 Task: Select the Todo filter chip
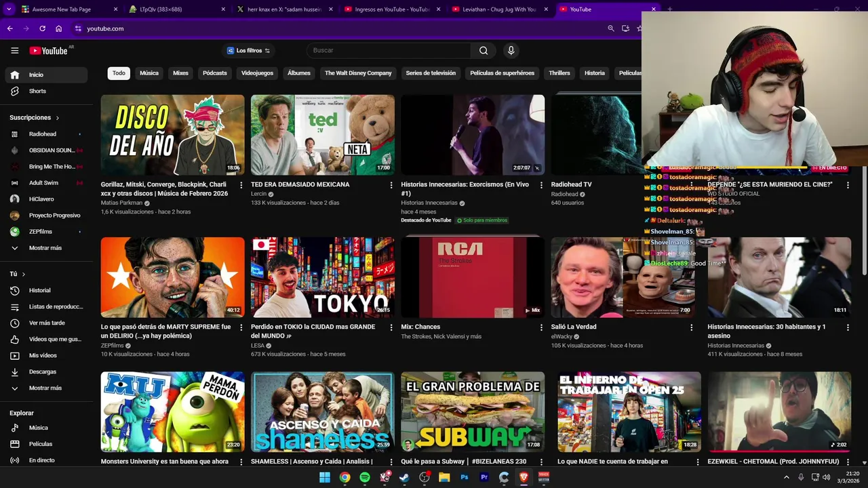(119, 73)
